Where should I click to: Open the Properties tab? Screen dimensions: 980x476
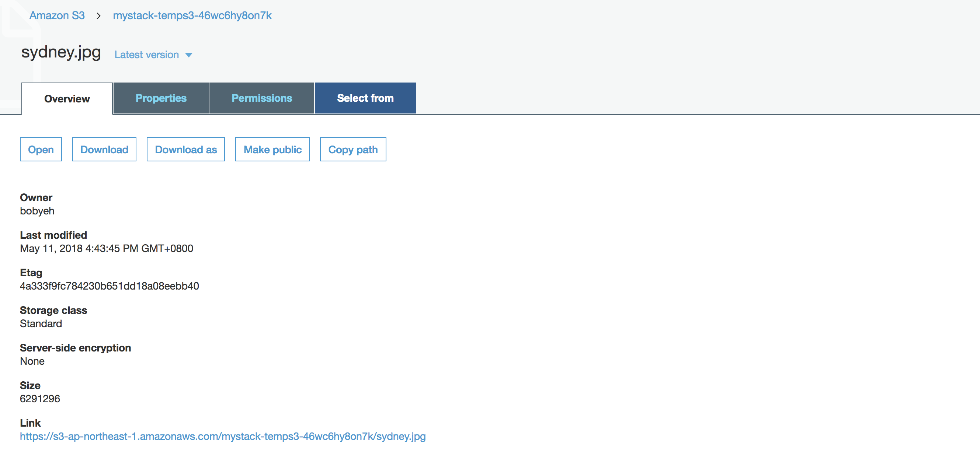161,98
